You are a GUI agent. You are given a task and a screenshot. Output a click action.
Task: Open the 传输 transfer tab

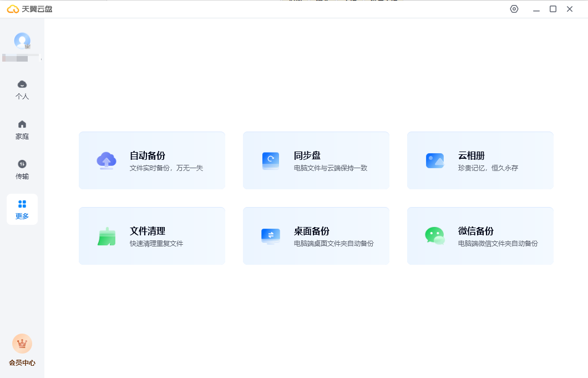(x=22, y=170)
